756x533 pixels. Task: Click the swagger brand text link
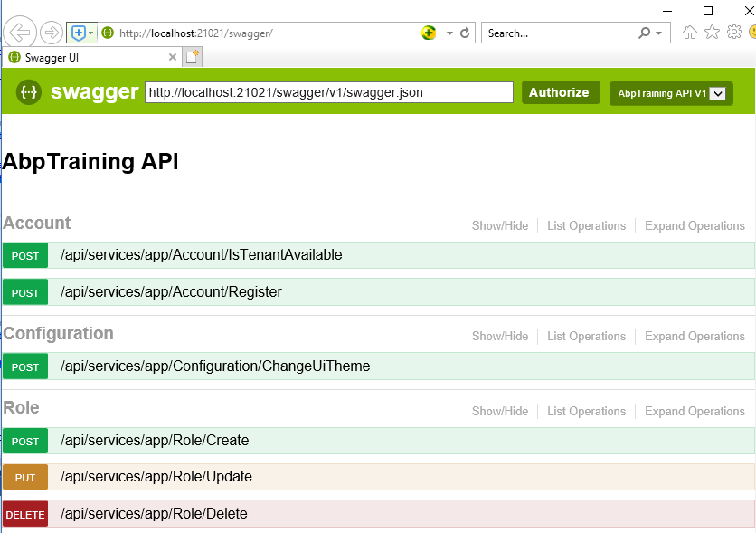click(94, 91)
